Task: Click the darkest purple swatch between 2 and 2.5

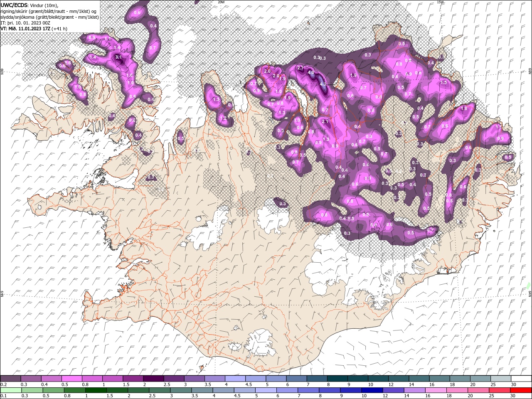Action: coord(153,379)
